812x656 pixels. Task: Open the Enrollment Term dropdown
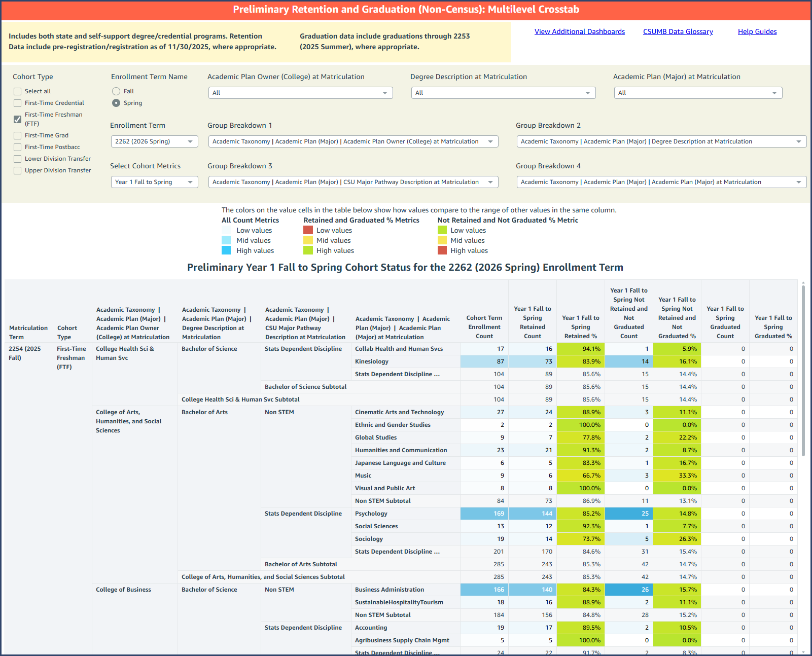[154, 141]
